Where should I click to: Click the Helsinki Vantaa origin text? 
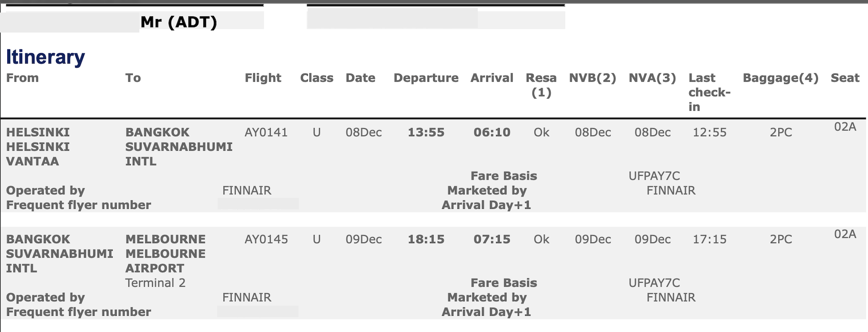pos(38,147)
